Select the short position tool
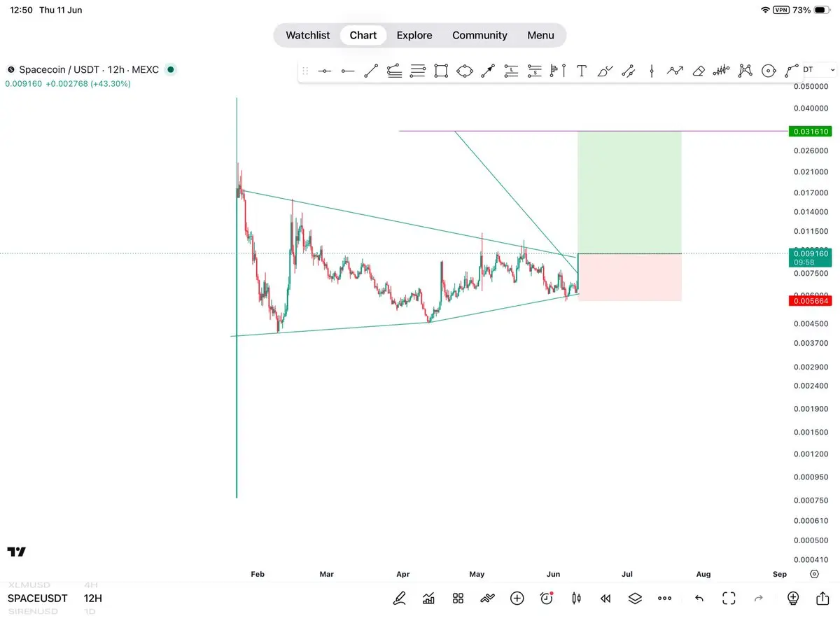The width and height of the screenshot is (840, 630). [x=535, y=71]
